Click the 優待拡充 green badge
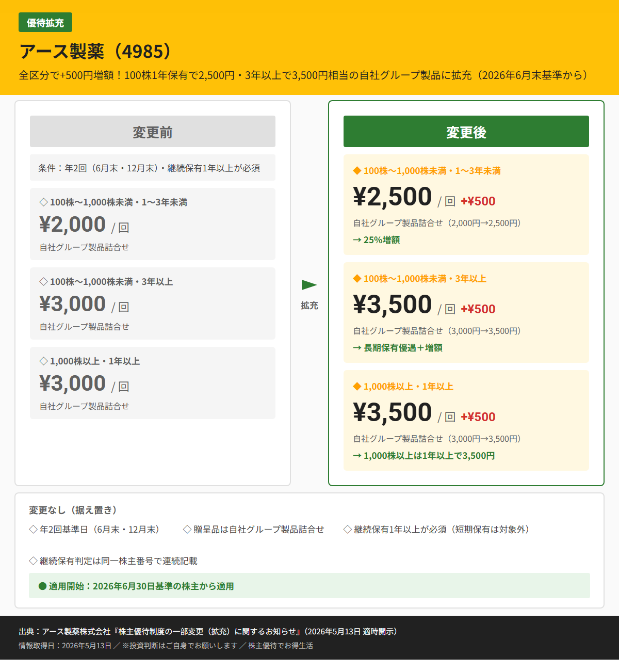The height and width of the screenshot is (672, 619). point(45,22)
